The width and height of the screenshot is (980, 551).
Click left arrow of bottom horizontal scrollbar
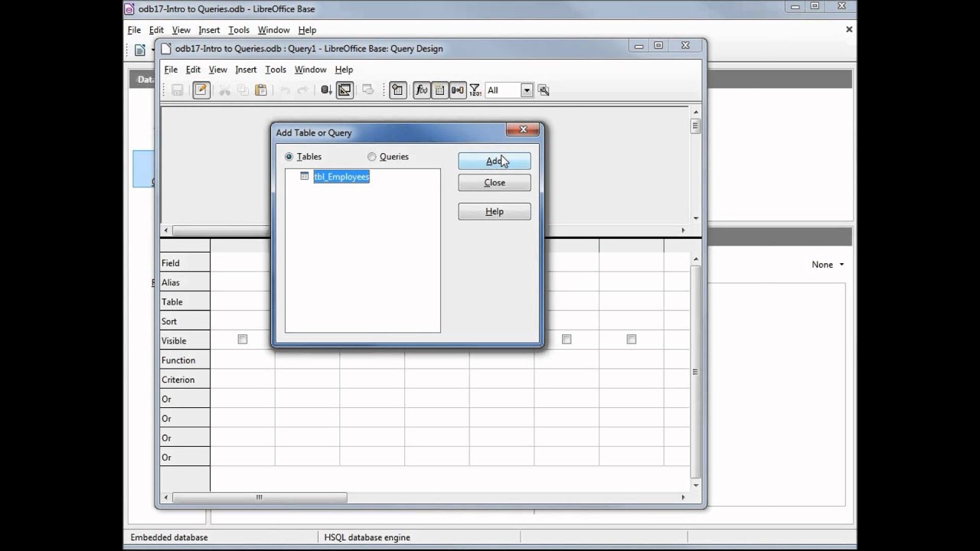point(166,497)
